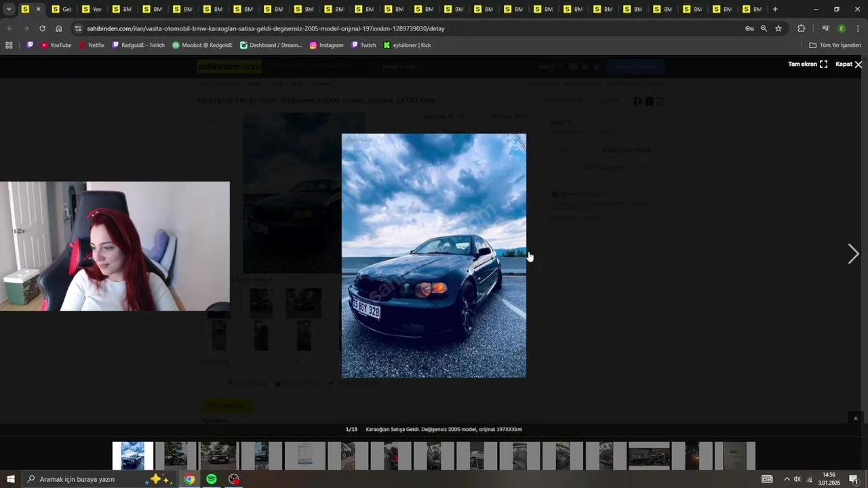Click the taskbar search box

98,479
